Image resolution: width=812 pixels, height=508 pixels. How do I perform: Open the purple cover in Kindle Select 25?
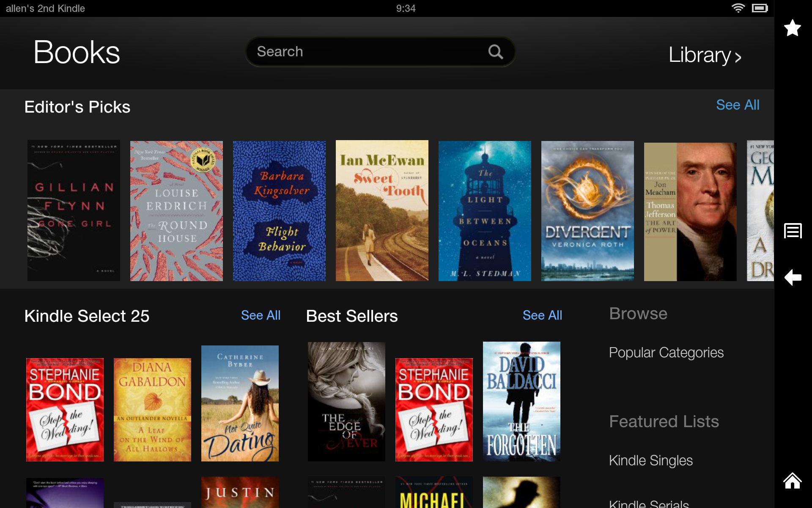(x=65, y=493)
